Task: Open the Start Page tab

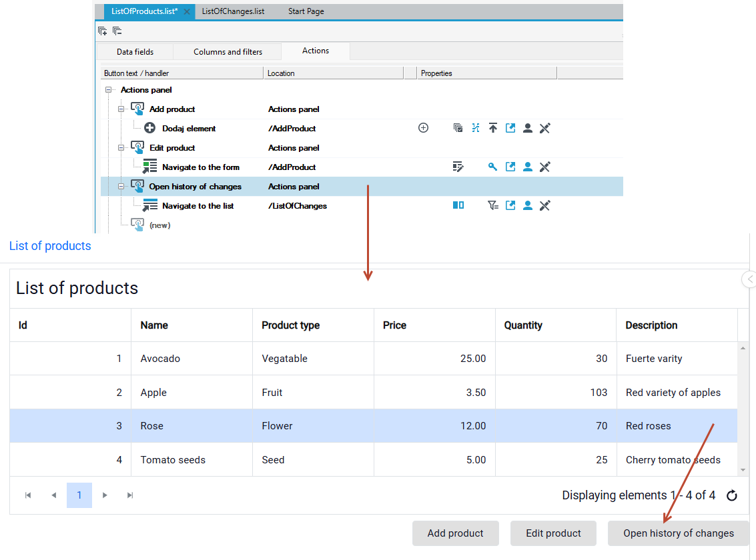Action: [306, 11]
